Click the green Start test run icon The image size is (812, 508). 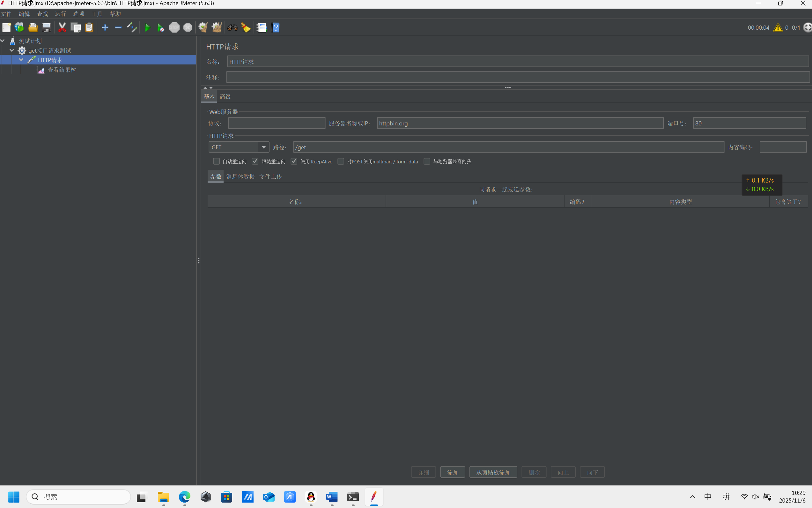click(x=147, y=27)
